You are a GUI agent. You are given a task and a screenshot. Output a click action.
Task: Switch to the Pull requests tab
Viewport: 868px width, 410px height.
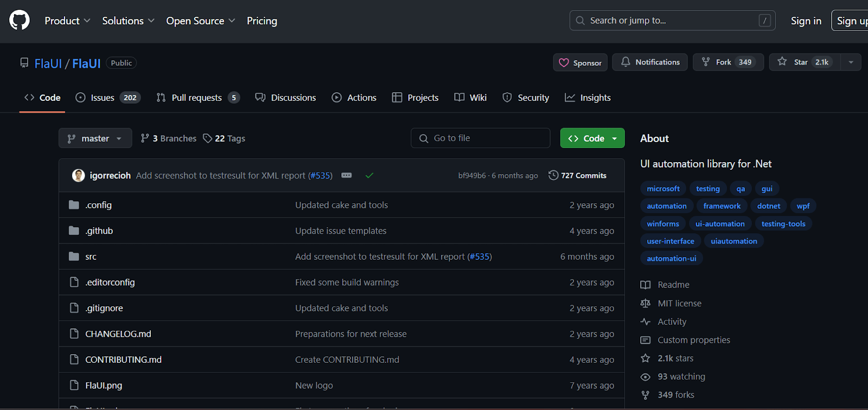[x=198, y=98]
